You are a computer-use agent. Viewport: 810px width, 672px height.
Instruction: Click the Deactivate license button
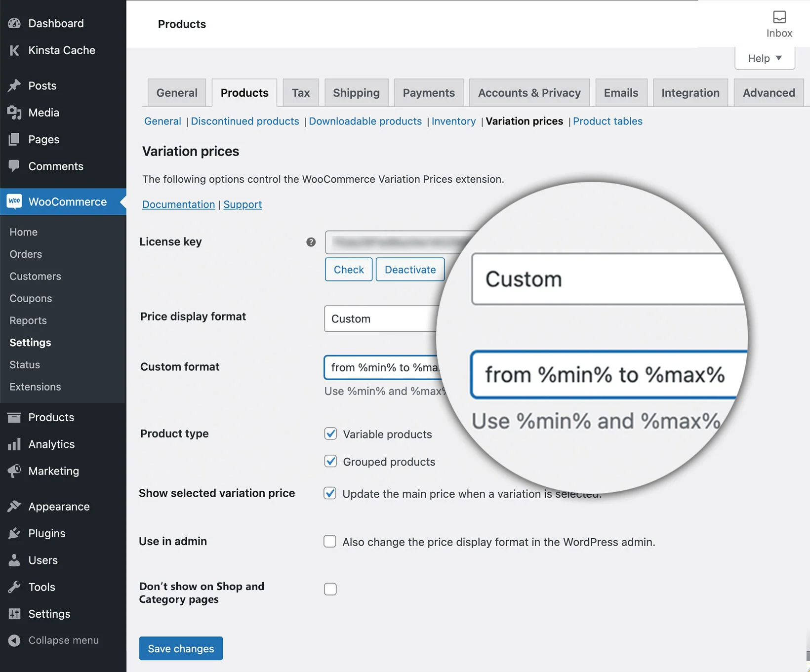410,270
